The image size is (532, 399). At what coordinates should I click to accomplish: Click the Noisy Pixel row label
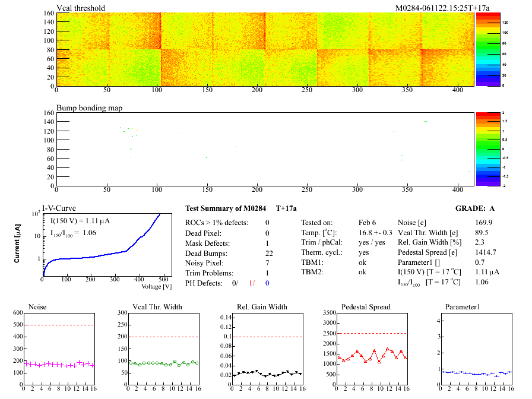(205, 264)
